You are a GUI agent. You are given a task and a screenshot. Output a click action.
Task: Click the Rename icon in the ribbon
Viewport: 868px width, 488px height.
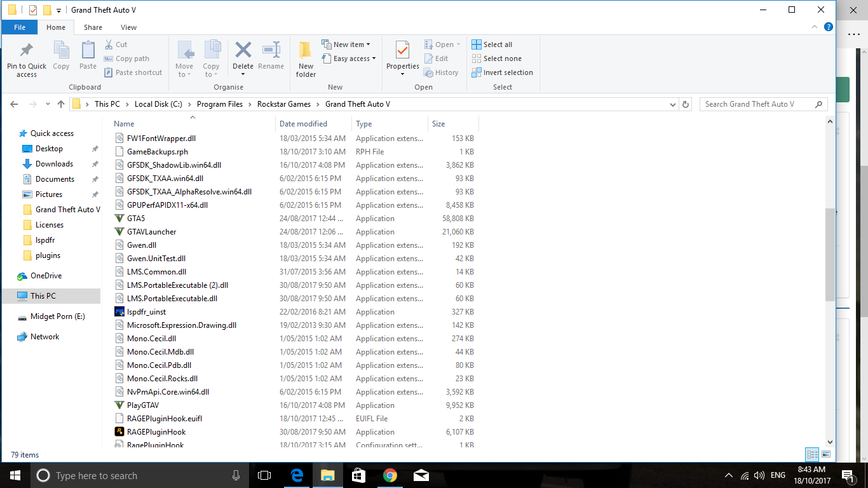coord(271,51)
